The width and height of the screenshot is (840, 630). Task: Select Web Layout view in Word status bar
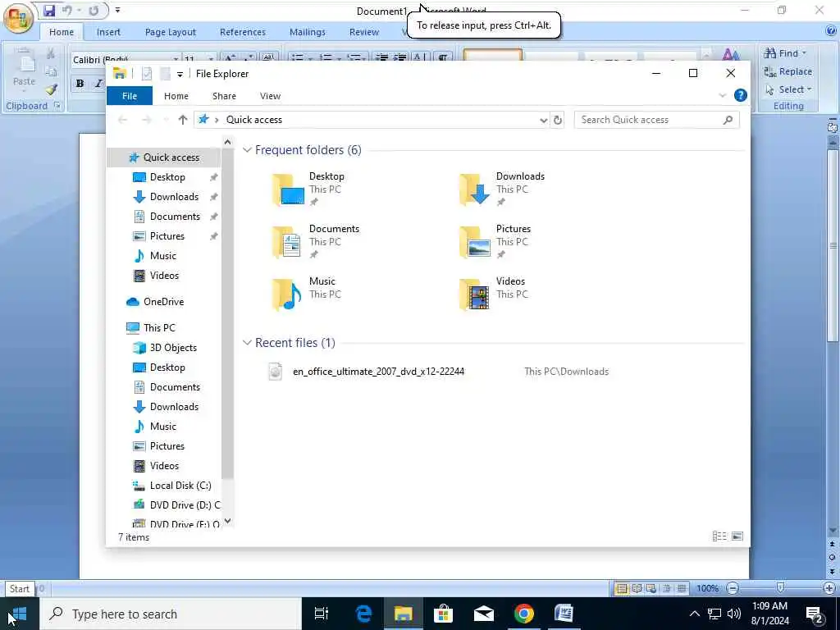(x=651, y=588)
